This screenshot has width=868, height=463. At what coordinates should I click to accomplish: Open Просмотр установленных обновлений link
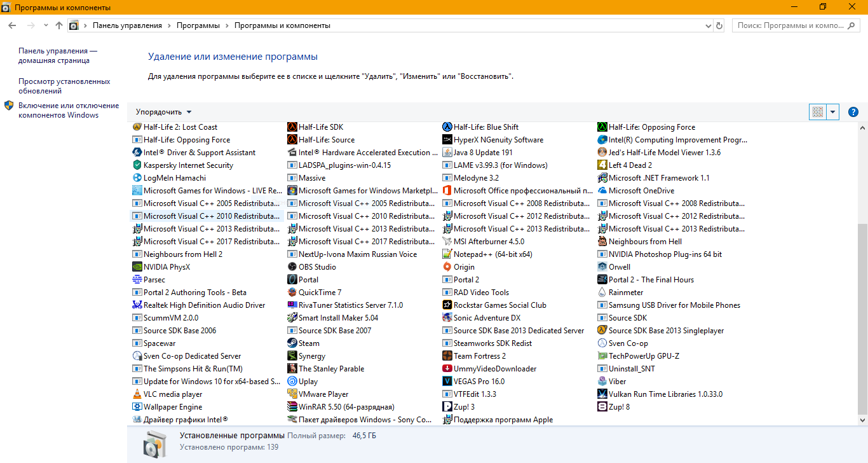[64, 86]
